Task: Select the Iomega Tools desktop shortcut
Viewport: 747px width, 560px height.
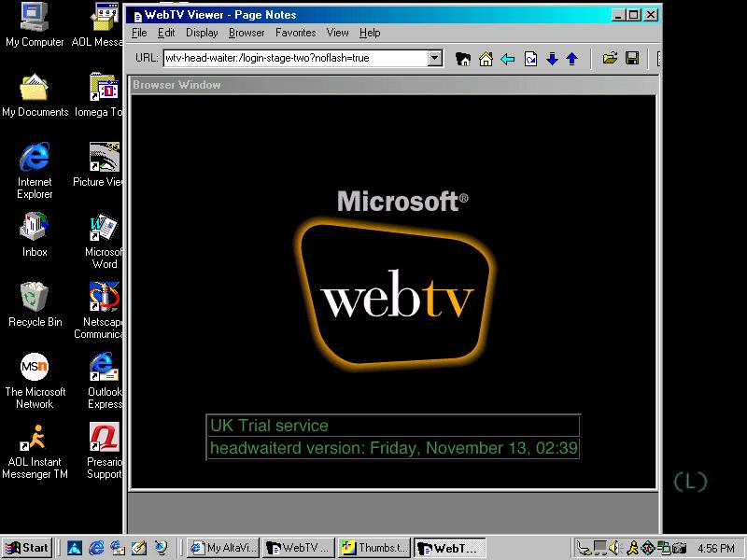Action: pyautogui.click(x=101, y=95)
